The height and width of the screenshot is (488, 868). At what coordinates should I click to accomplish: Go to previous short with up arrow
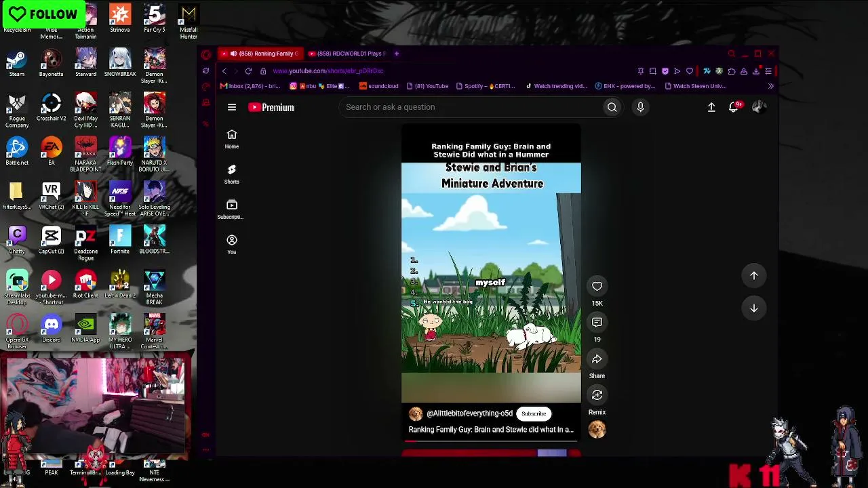point(753,275)
